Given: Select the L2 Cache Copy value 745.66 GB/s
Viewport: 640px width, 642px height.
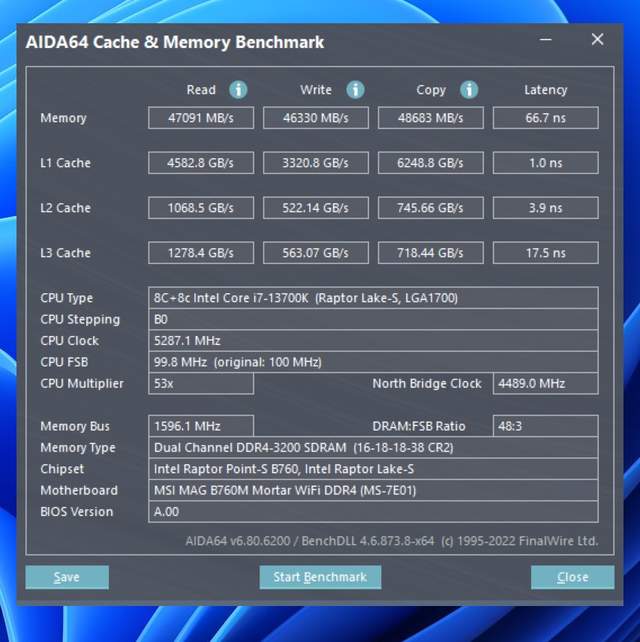Looking at the screenshot, I should pos(431,208).
